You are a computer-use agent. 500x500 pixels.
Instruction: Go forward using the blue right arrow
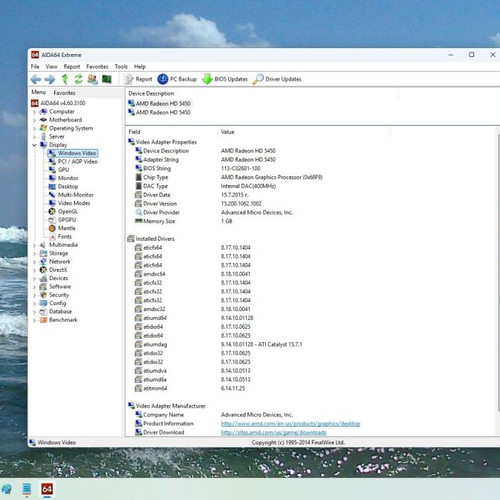click(x=50, y=79)
